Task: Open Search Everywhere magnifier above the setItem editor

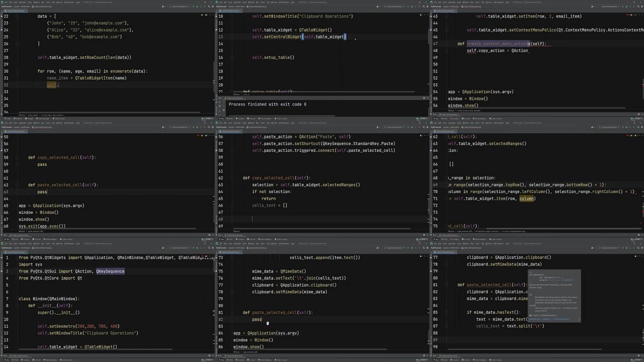Action: [x=638, y=6]
